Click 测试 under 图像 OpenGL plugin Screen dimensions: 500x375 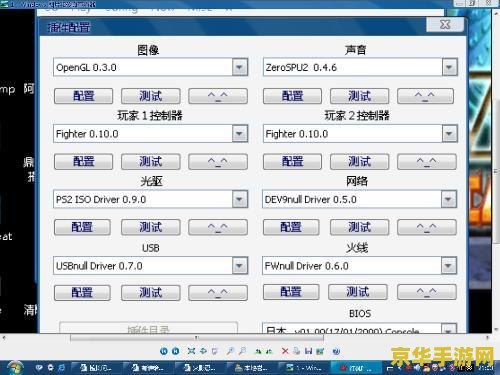click(151, 96)
